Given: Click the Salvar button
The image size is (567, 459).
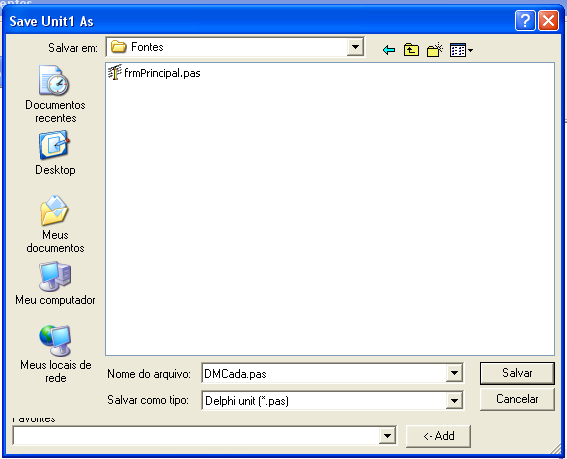Looking at the screenshot, I should coord(517,373).
